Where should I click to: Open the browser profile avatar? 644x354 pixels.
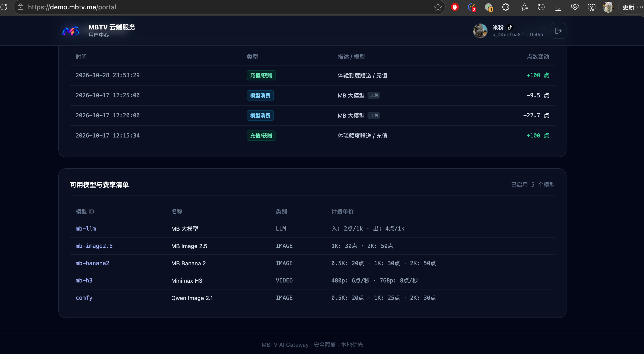point(608,7)
